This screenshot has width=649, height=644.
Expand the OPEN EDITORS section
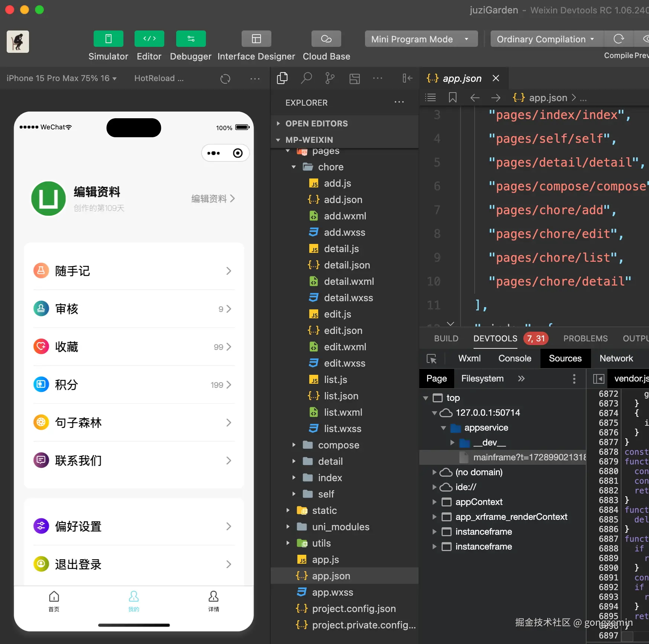(x=345, y=123)
